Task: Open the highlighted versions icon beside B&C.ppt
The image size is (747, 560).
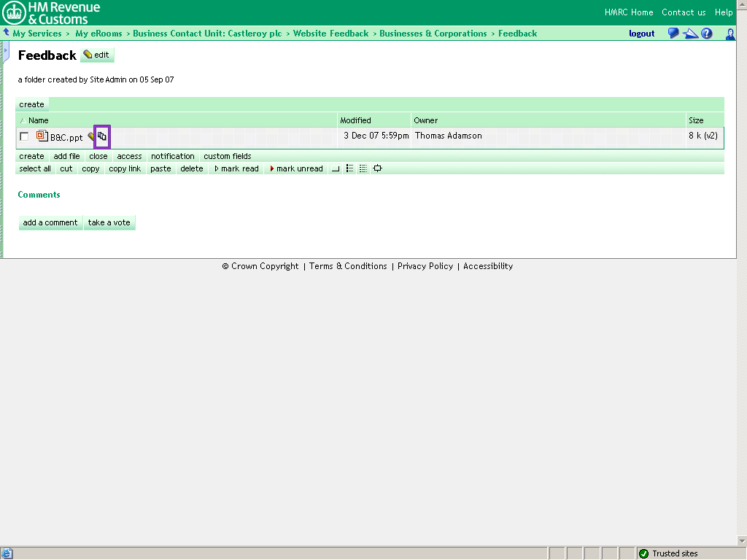Action: tap(102, 136)
